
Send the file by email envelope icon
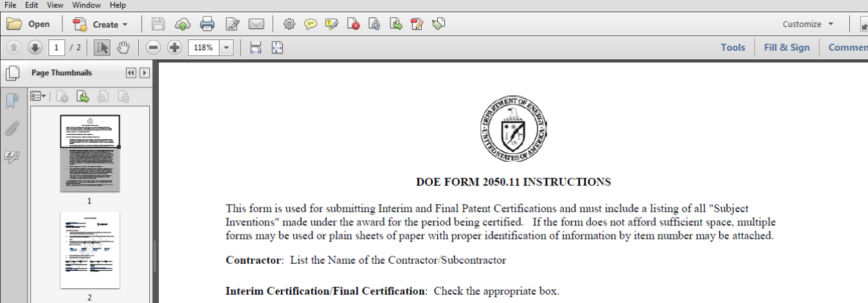pyautogui.click(x=257, y=24)
